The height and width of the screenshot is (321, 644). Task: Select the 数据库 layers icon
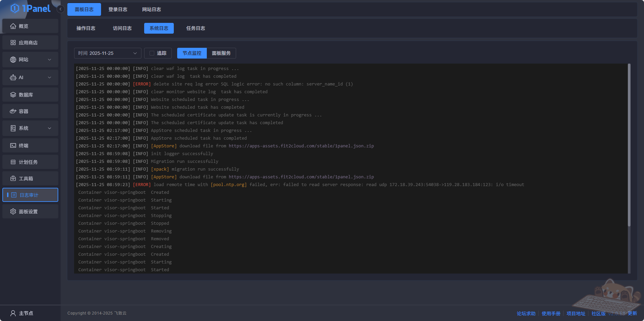click(x=13, y=95)
